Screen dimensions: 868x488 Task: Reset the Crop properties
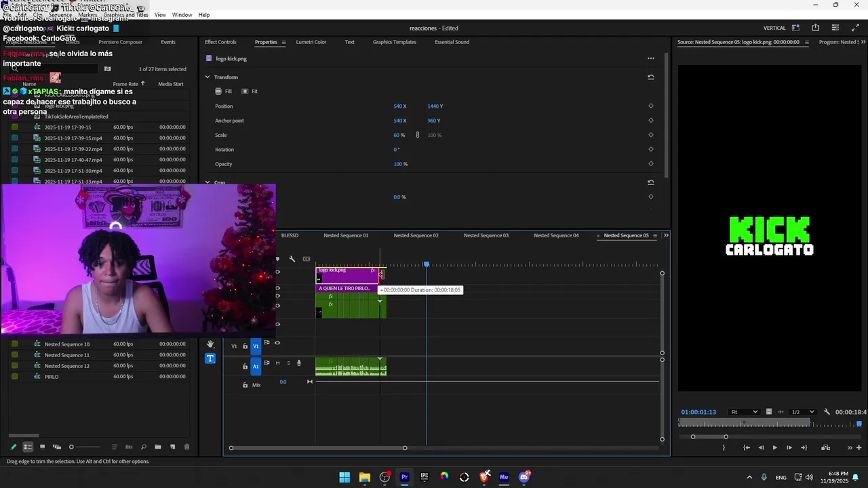pyautogui.click(x=650, y=182)
